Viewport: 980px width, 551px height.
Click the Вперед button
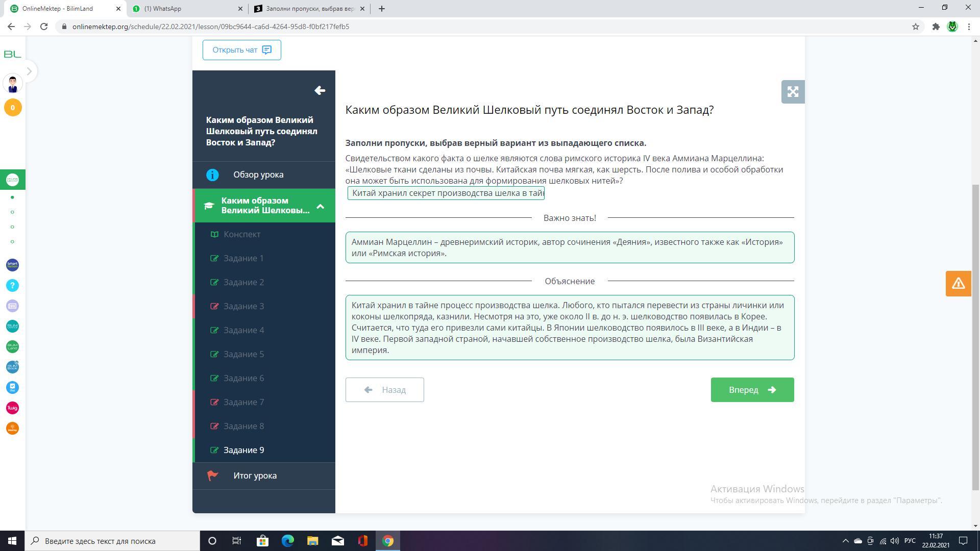coord(752,390)
